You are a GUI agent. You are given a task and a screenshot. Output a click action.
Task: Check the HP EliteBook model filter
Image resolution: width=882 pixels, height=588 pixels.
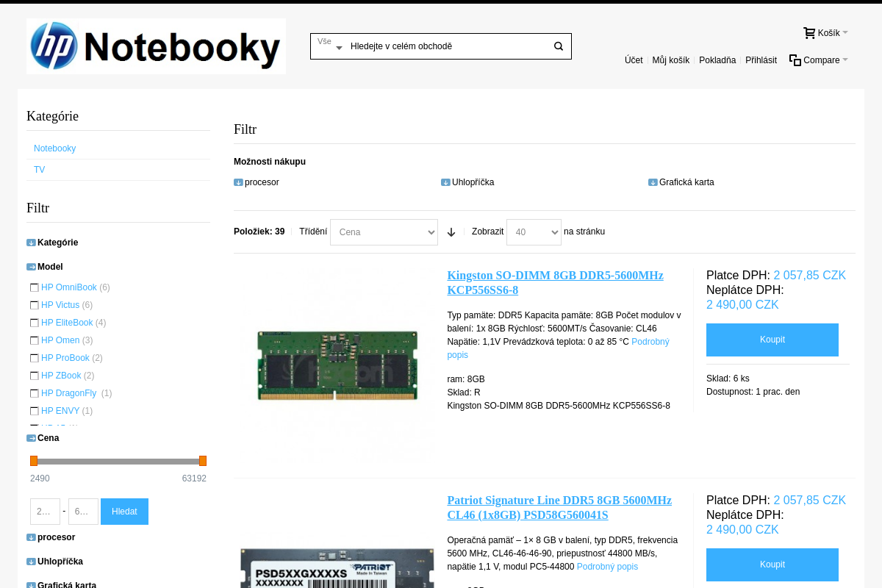click(34, 323)
